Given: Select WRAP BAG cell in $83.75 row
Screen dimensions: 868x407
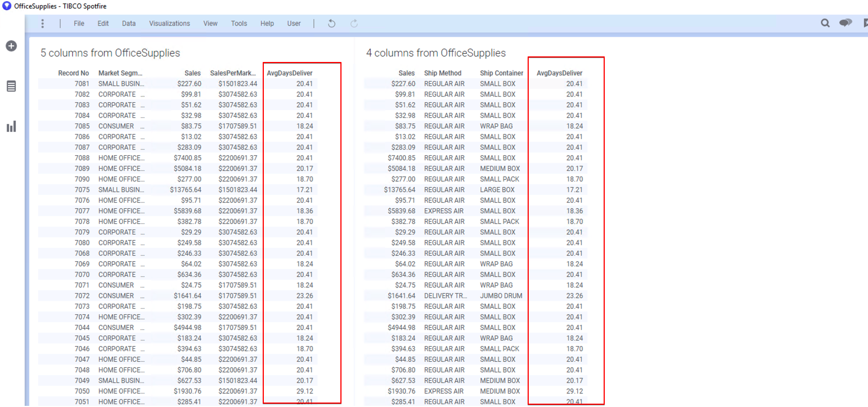Looking at the screenshot, I should tap(496, 126).
